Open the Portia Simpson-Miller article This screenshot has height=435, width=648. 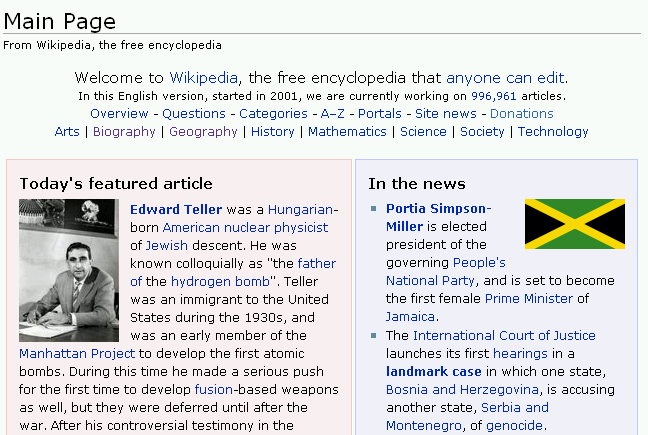tap(438, 217)
